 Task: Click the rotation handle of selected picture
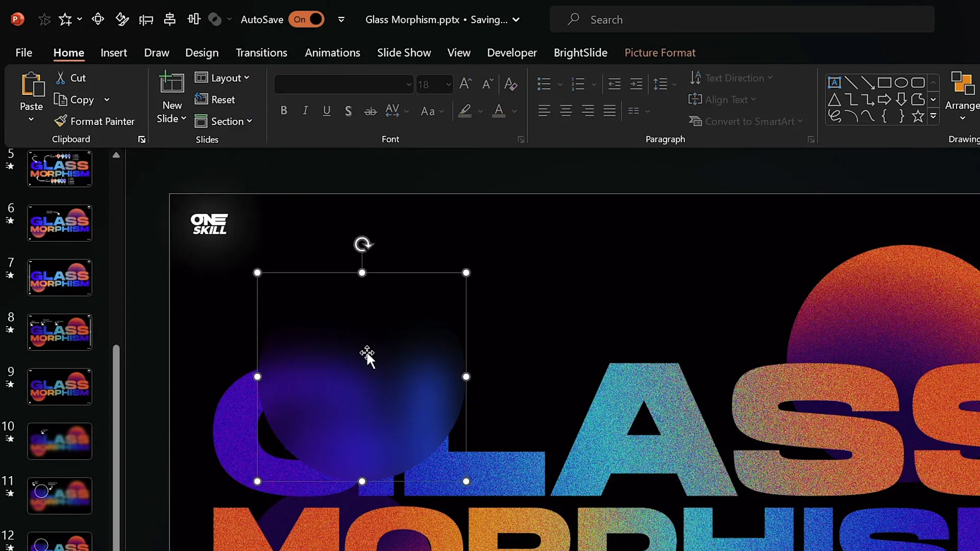(363, 244)
